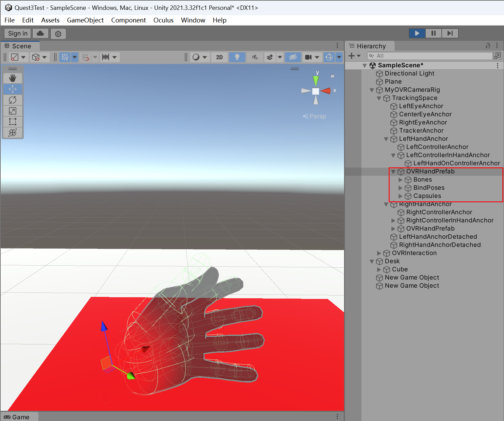Open the SampleScene row options menu
This screenshot has width=504, height=421.
[497, 65]
